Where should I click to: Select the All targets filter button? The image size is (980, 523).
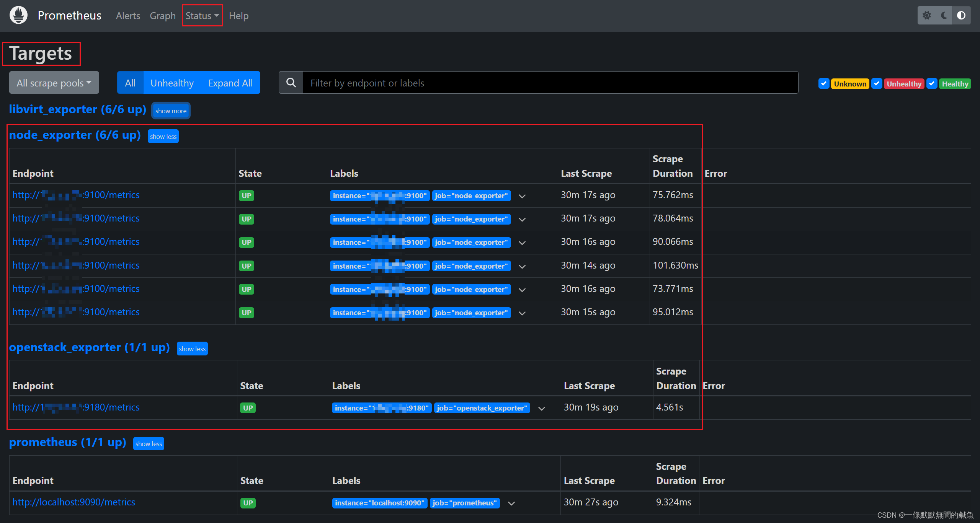coord(130,83)
